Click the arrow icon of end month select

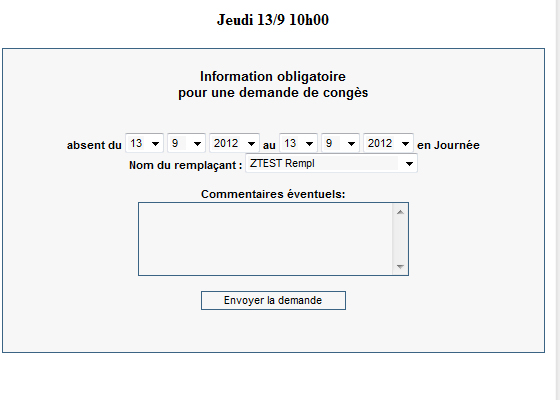pyautogui.click(x=351, y=144)
